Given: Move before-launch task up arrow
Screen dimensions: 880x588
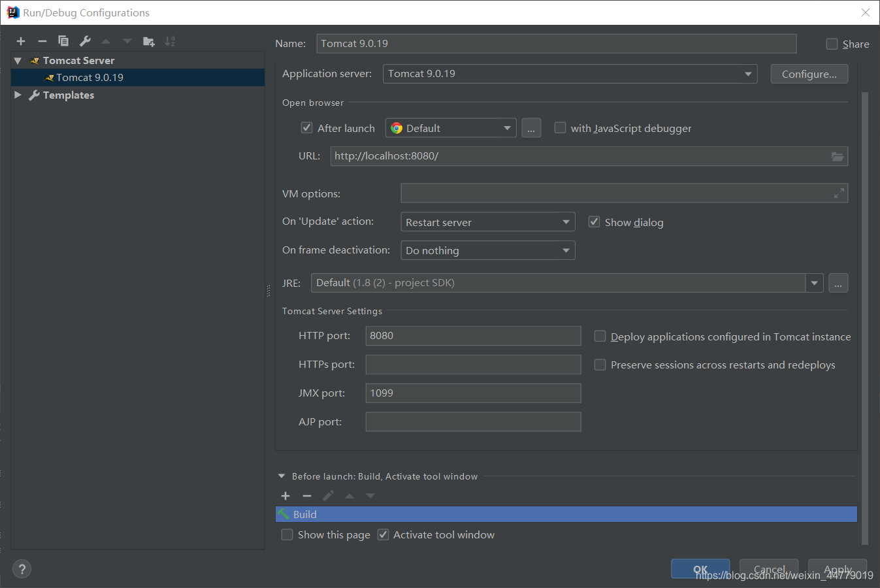Looking at the screenshot, I should [350, 496].
